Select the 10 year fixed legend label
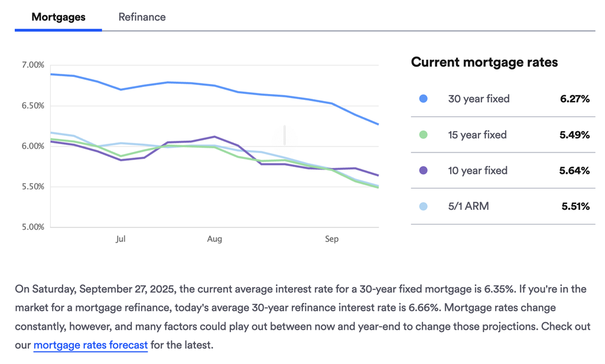605x364 pixels. tap(477, 171)
